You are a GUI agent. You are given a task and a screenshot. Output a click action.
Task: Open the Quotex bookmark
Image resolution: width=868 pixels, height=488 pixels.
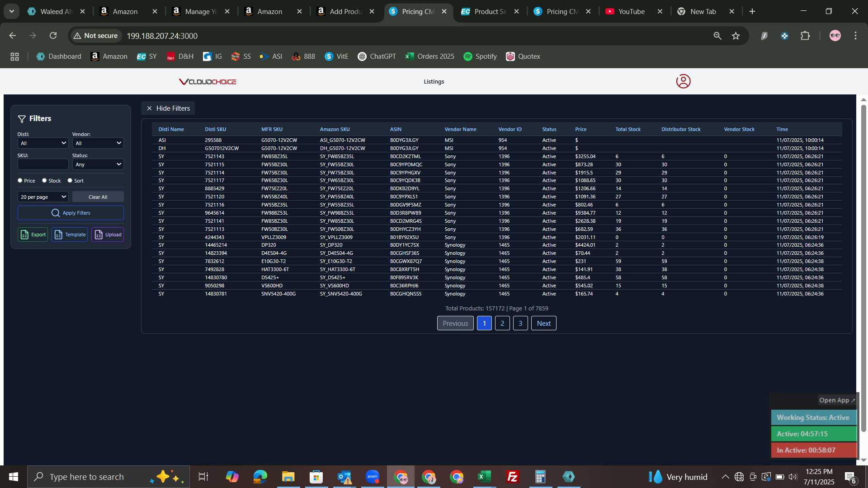pyautogui.click(x=523, y=56)
